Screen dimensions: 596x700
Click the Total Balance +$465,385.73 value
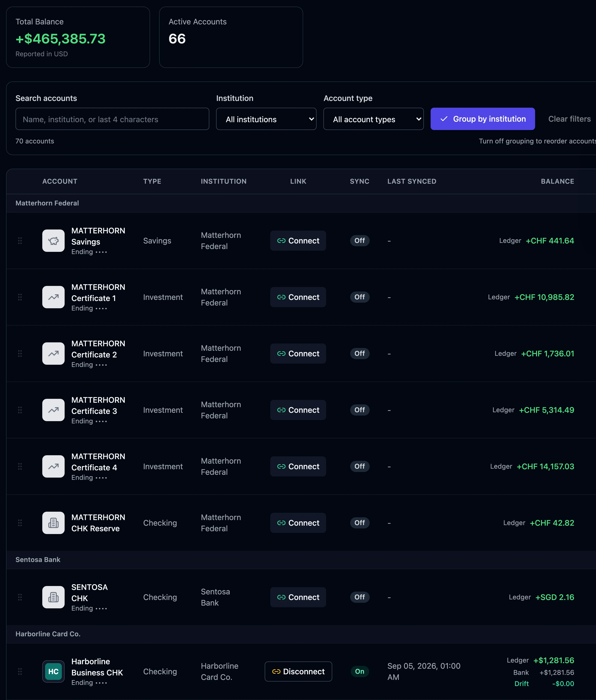pyautogui.click(x=61, y=39)
